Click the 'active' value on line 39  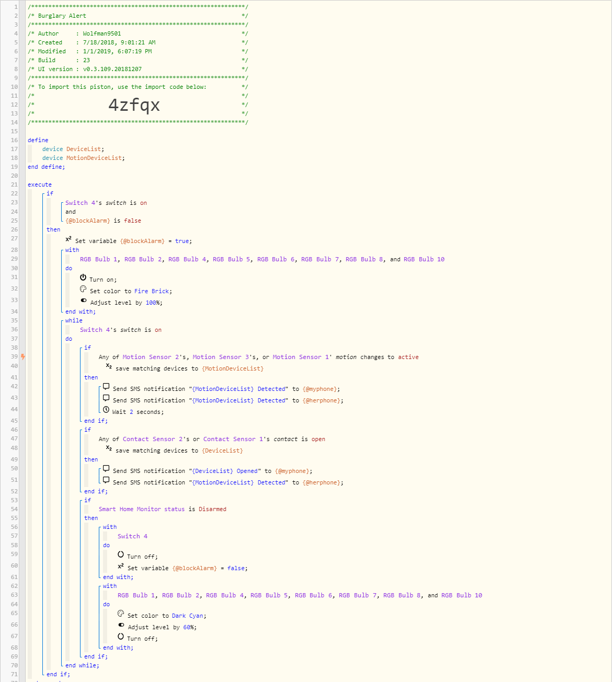tap(408, 357)
